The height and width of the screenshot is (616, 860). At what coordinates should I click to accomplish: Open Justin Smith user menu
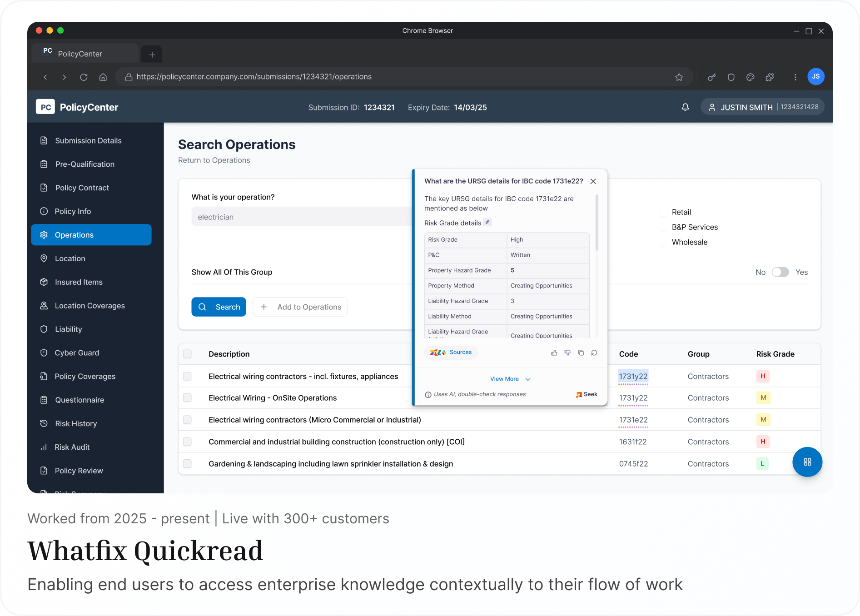[762, 107]
